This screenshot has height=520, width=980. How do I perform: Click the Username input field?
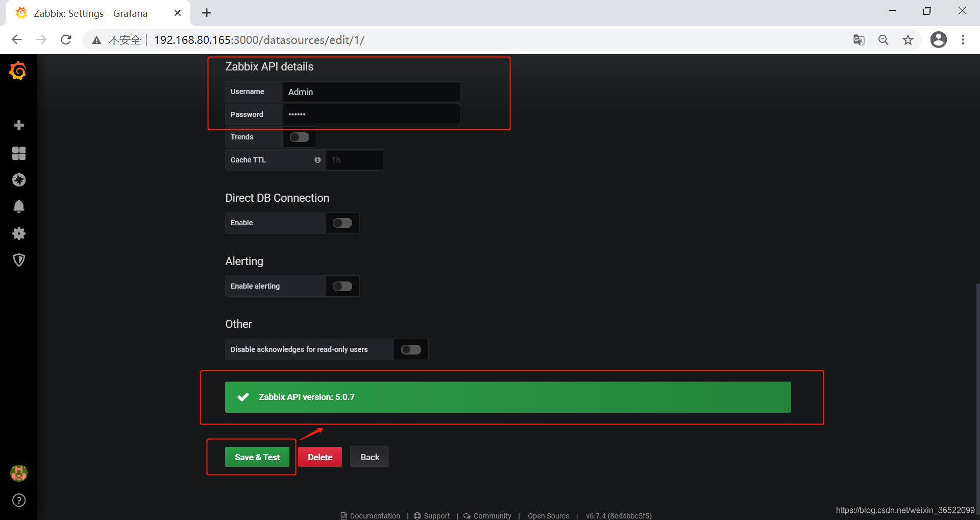pos(372,92)
